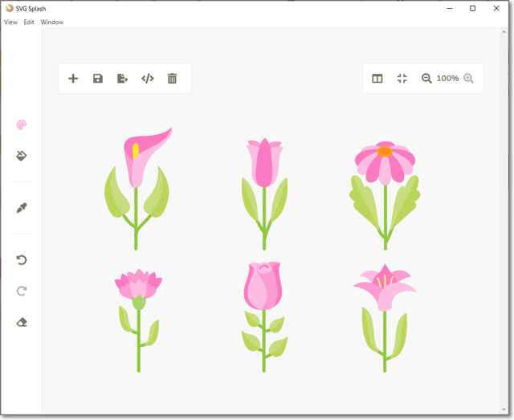Screen dimensions: 514x420
Task: Click the redo arrow
Action: [x=22, y=291]
